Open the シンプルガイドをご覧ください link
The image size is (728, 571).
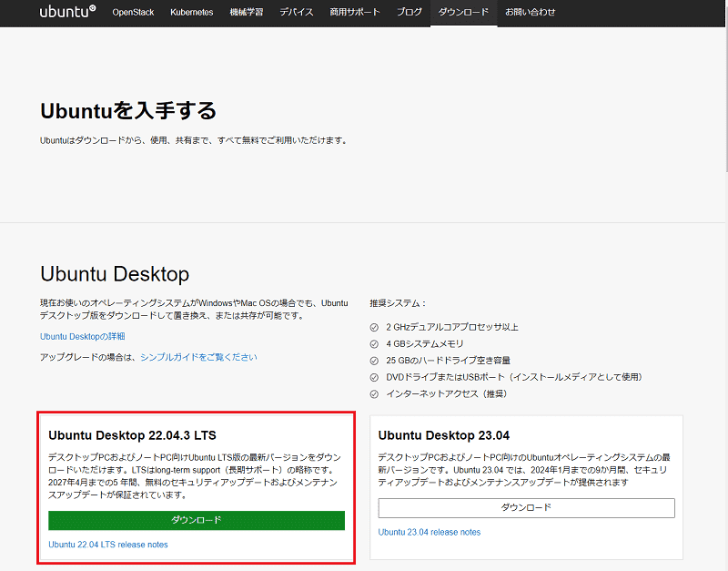click(198, 357)
